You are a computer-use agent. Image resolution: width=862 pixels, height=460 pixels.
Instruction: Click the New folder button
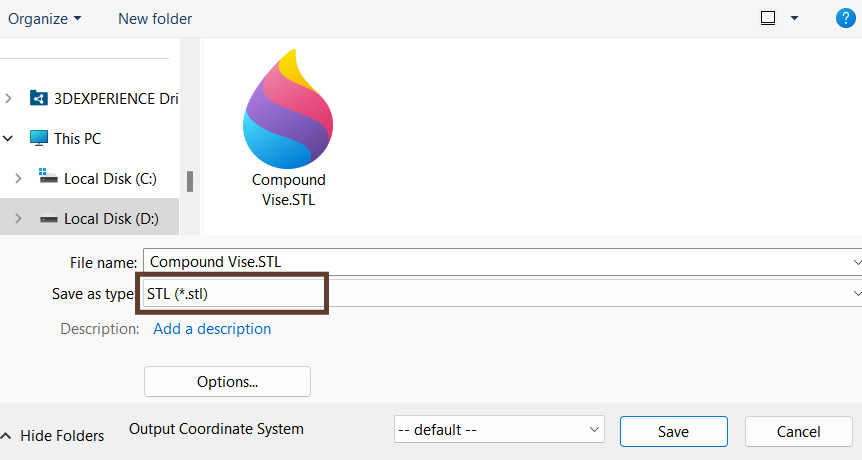point(155,18)
